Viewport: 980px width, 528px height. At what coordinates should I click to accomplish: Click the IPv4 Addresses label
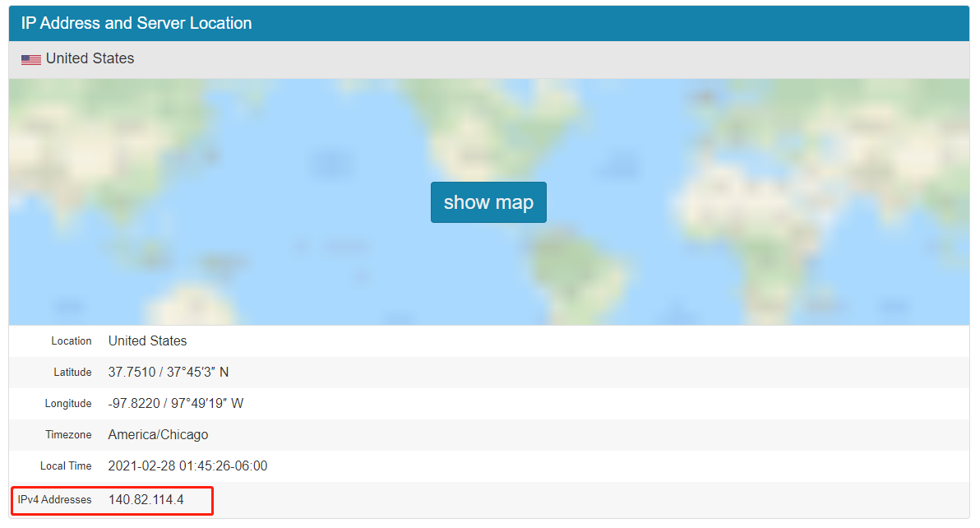[x=55, y=500]
